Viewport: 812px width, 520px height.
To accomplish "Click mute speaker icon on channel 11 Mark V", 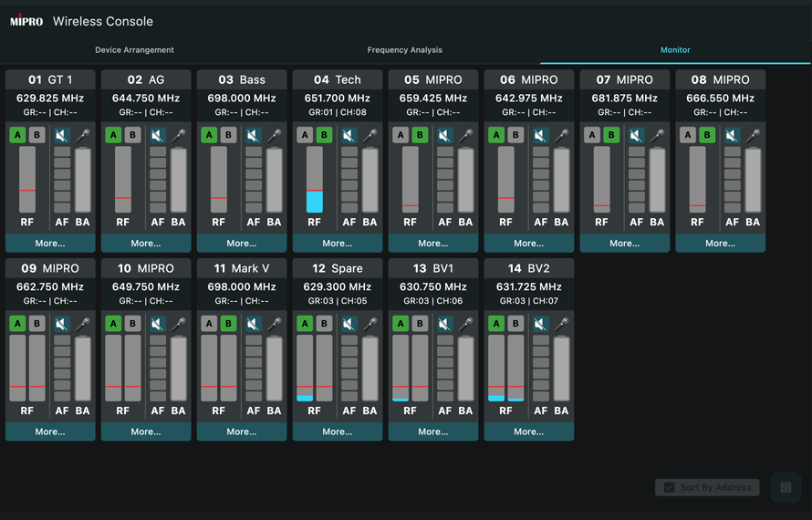I will tap(254, 324).
